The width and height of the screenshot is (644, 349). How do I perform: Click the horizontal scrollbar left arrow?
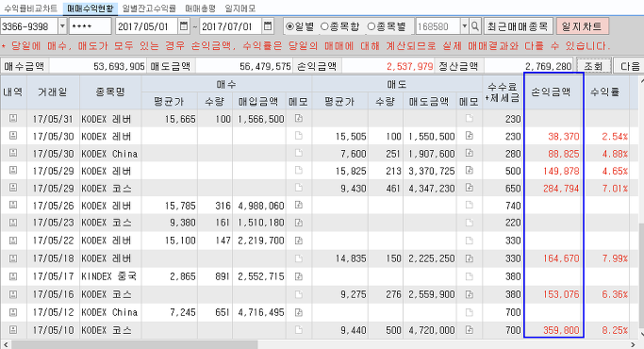point(6,344)
